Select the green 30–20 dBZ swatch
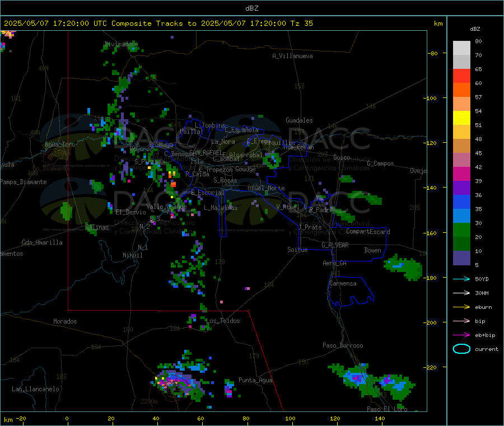Image resolution: width=504 pixels, height=426 pixels. (x=461, y=230)
